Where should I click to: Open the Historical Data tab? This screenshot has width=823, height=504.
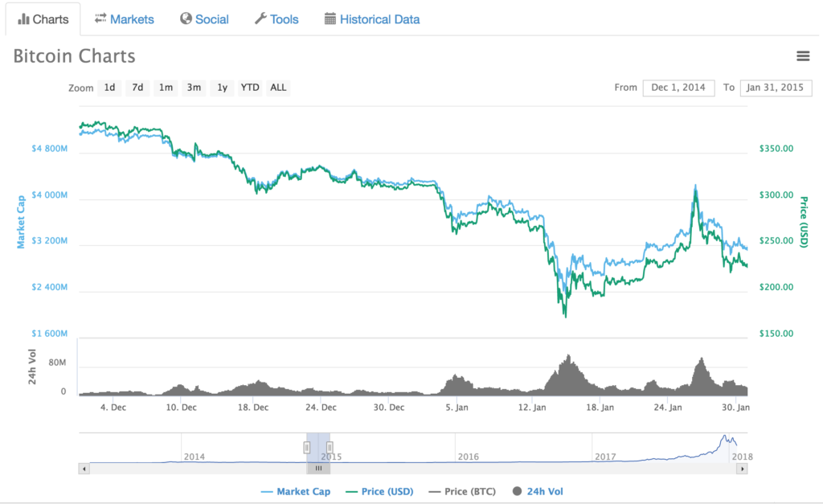pos(372,19)
